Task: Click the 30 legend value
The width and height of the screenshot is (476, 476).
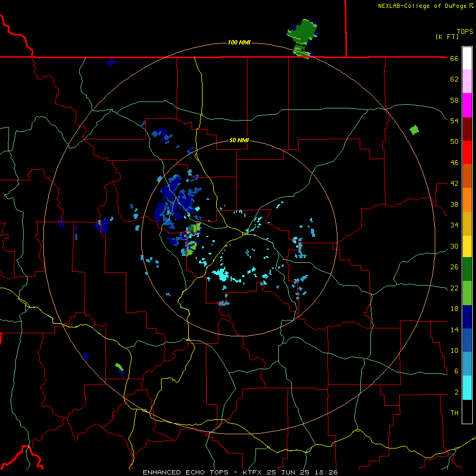Action: (454, 246)
